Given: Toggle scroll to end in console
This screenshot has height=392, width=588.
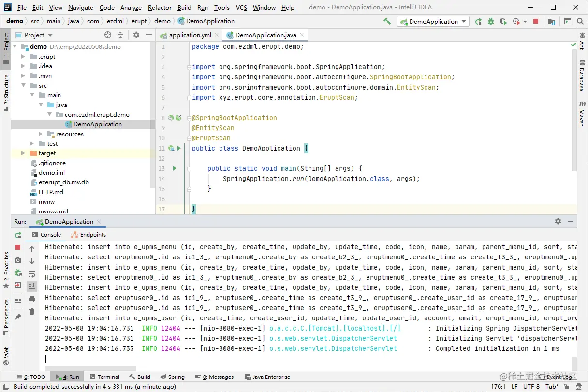Looking at the screenshot, I should (32, 286).
